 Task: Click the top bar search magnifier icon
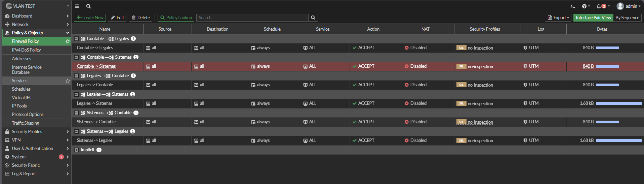[x=88, y=6]
